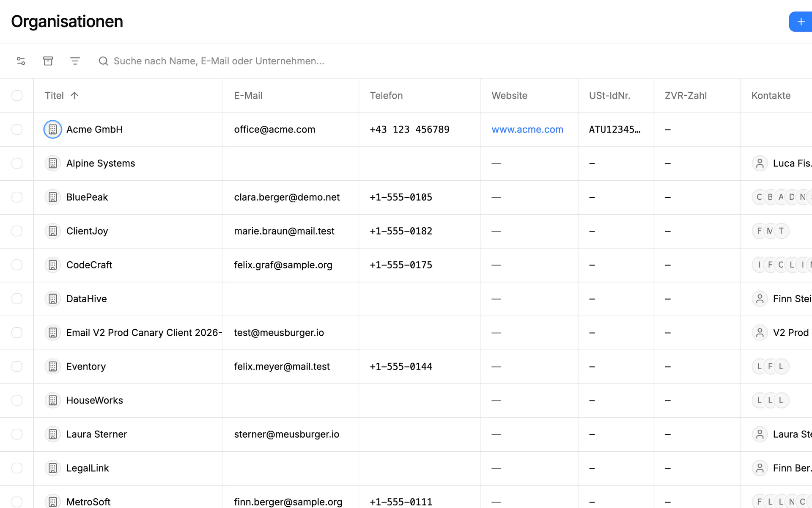Screen dimensions: 812x508
Task: Click the CodeCraft building icon
Action: [53, 265]
